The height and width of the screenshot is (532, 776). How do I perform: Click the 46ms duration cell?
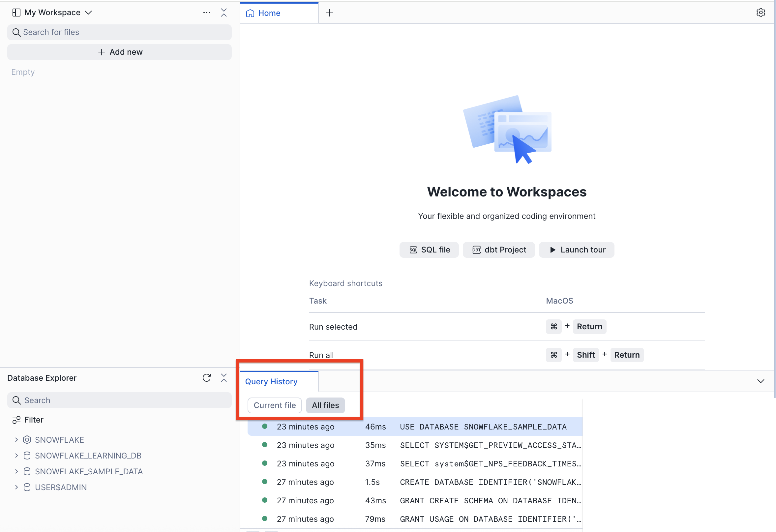click(375, 427)
